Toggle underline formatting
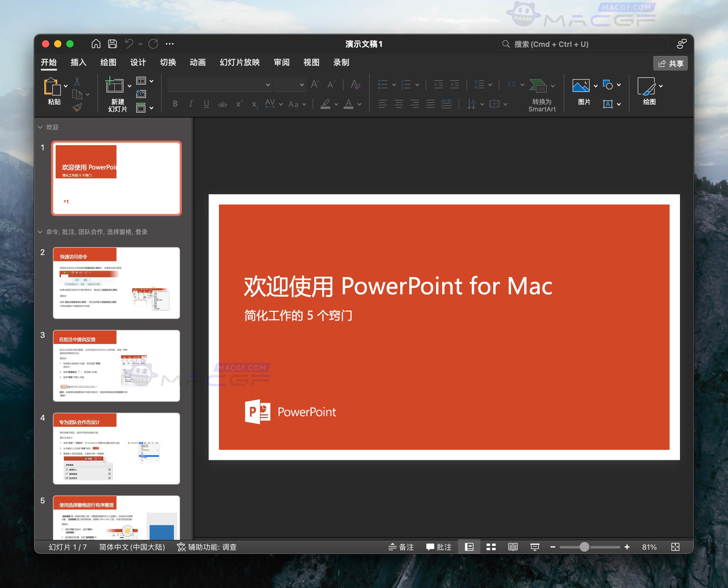728x588 pixels. pos(206,104)
